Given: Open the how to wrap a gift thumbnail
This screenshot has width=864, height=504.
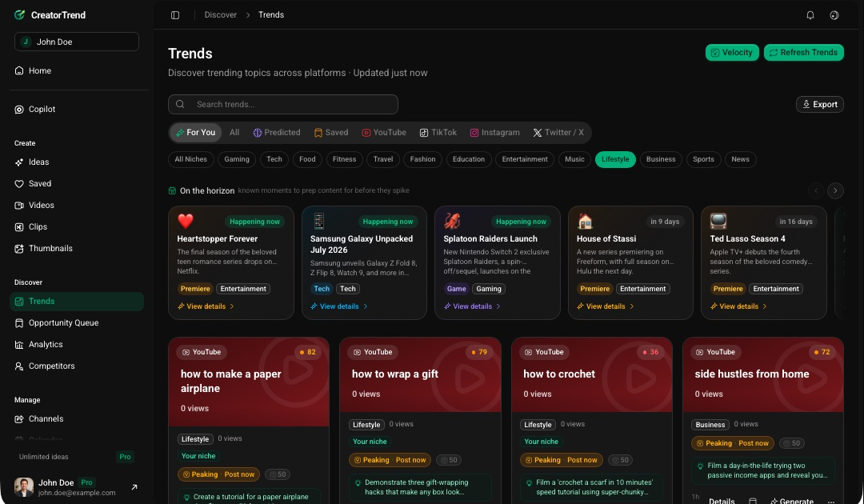Looking at the screenshot, I should pos(420,374).
